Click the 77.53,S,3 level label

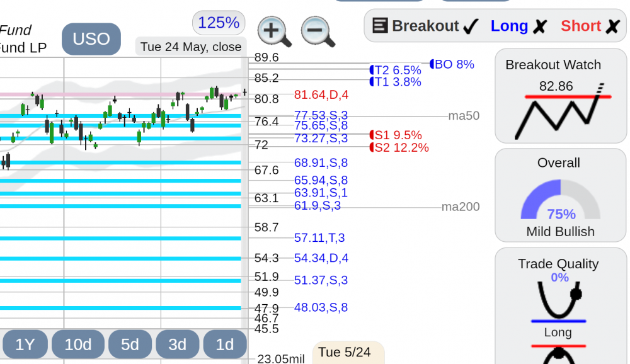[321, 115]
